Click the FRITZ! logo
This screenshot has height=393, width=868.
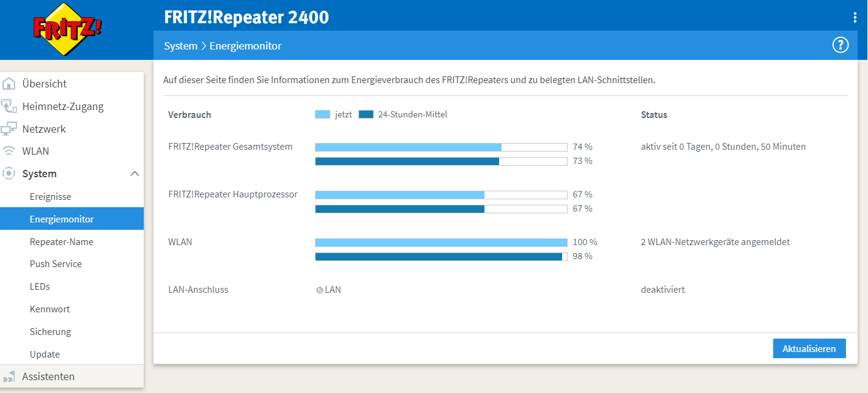67,29
